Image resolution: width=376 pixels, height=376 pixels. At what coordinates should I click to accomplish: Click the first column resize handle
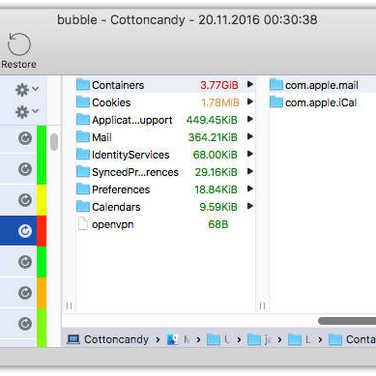69,306
